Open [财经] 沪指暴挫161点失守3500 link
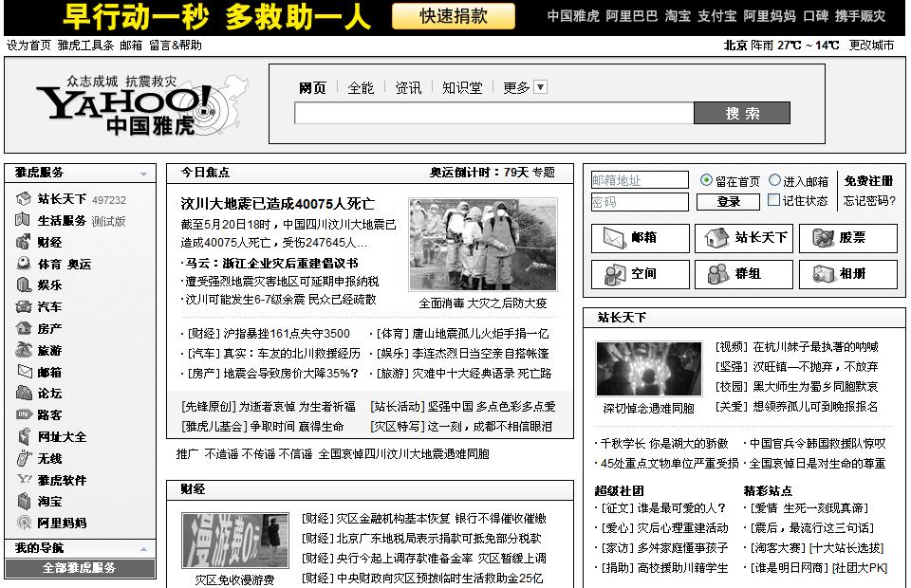 point(269,334)
